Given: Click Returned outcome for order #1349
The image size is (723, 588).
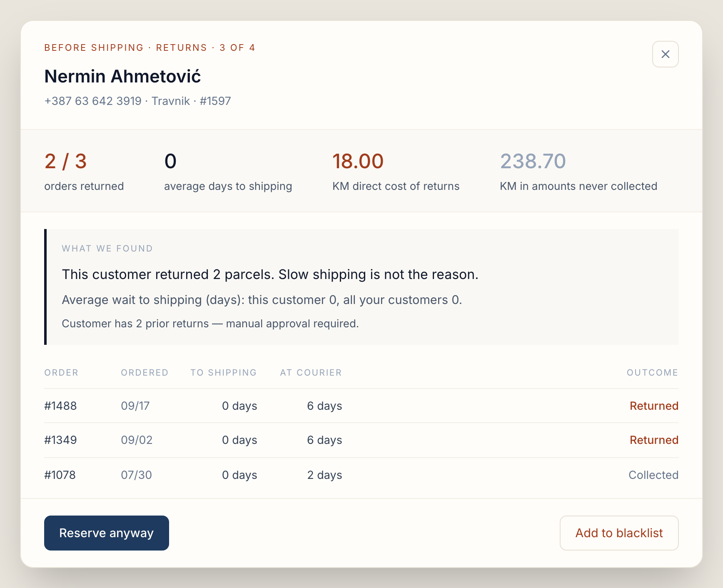Looking at the screenshot, I should [x=654, y=440].
